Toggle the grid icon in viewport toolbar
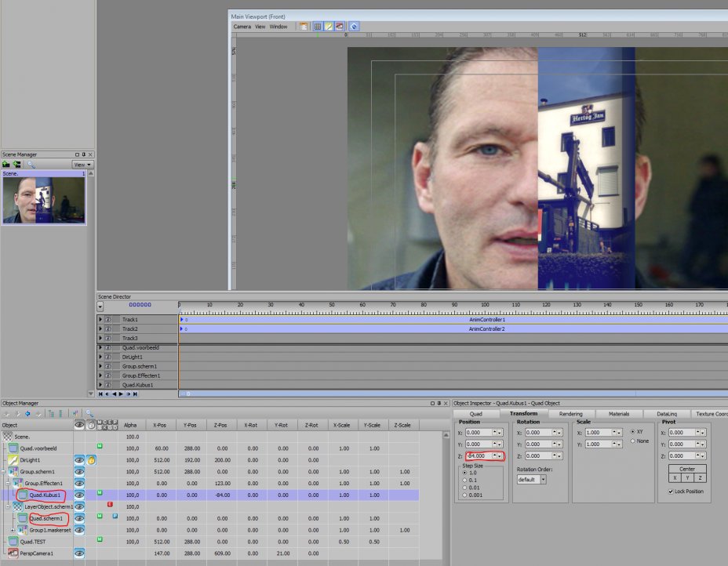This screenshot has height=566, width=728. [317, 27]
